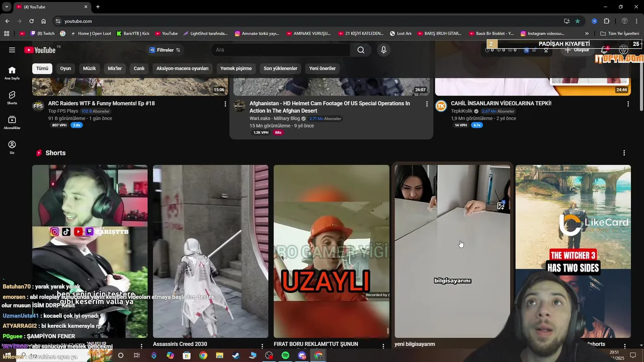Open Shorts from the left sidebar
Screen dimensions: 644x362
[x=12, y=98]
